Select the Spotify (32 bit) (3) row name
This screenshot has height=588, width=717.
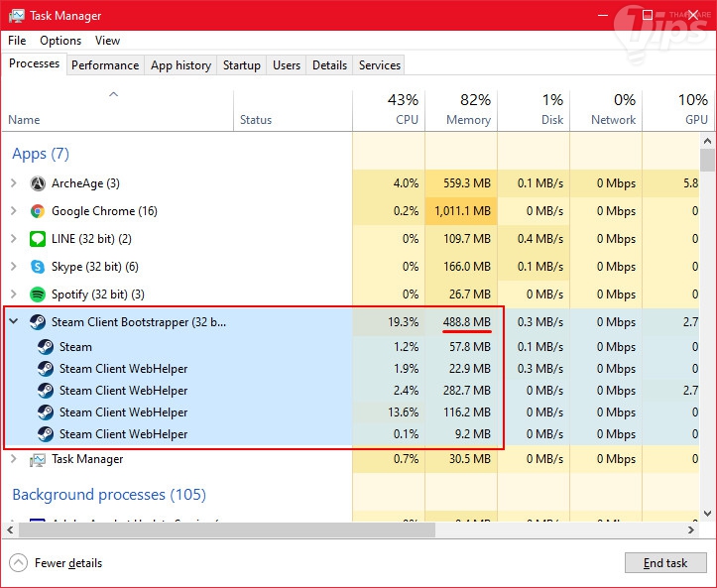click(98, 294)
